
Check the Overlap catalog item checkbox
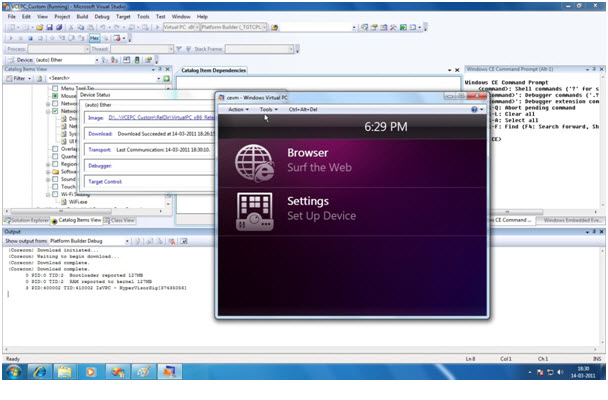coord(55,149)
